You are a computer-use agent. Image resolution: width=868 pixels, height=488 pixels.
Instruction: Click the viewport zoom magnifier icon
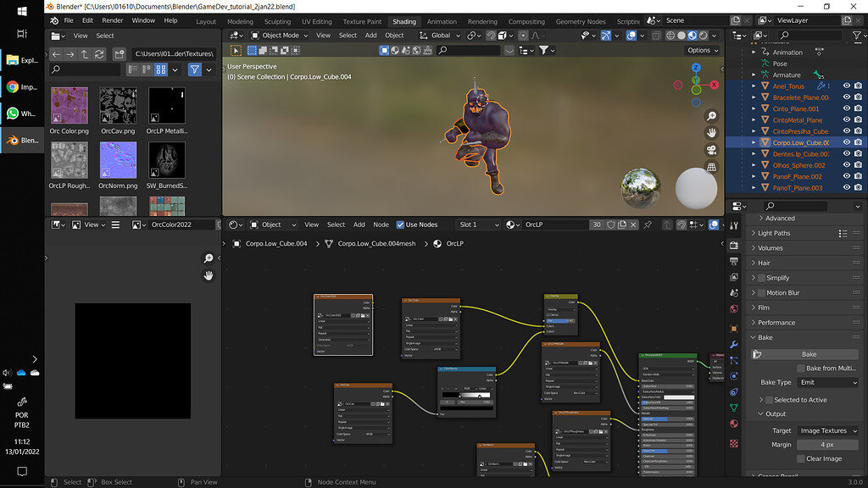point(711,115)
